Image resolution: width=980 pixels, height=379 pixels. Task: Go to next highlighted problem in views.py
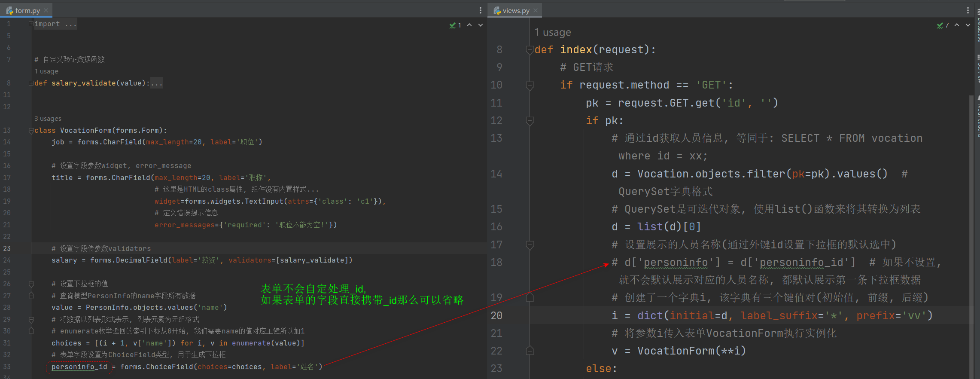(968, 25)
